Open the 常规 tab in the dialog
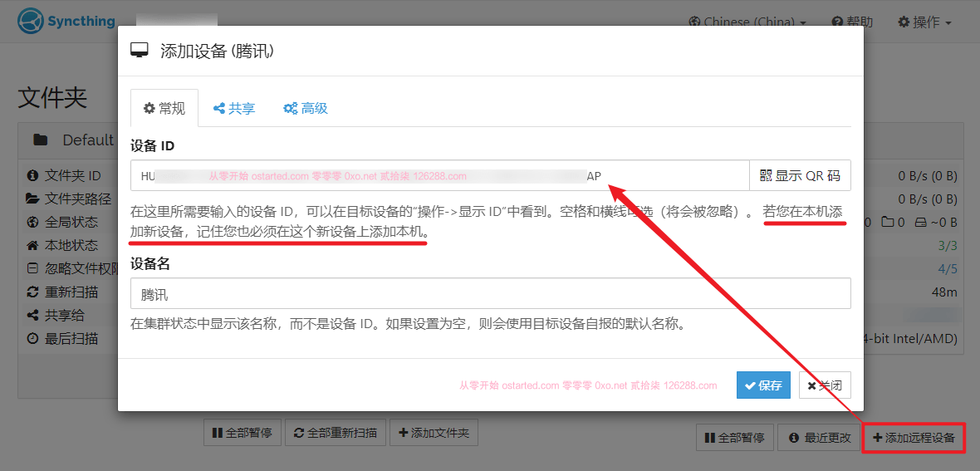980x471 pixels. point(164,108)
